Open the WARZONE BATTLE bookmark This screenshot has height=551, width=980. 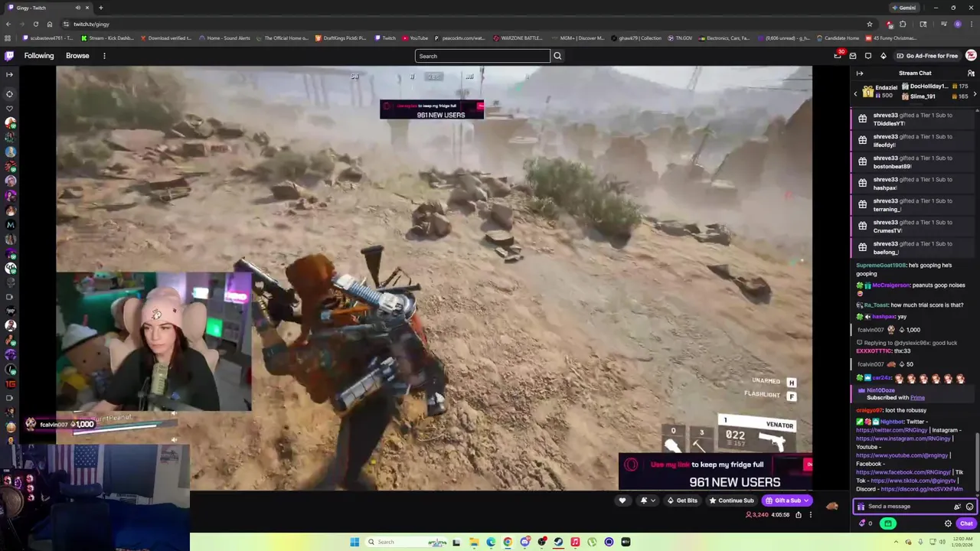pyautogui.click(x=518, y=38)
